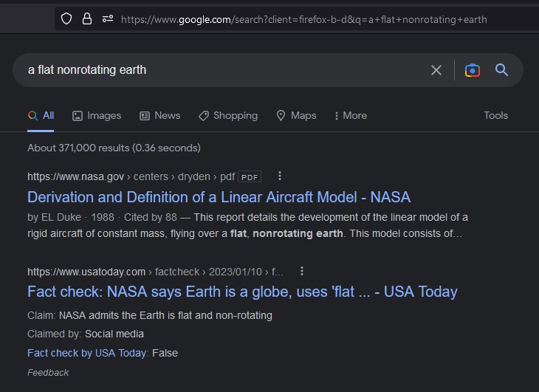The image size is (539, 392).
Task: Open Derivation and Definition of Linear Aircraft Model link
Action: click(219, 197)
